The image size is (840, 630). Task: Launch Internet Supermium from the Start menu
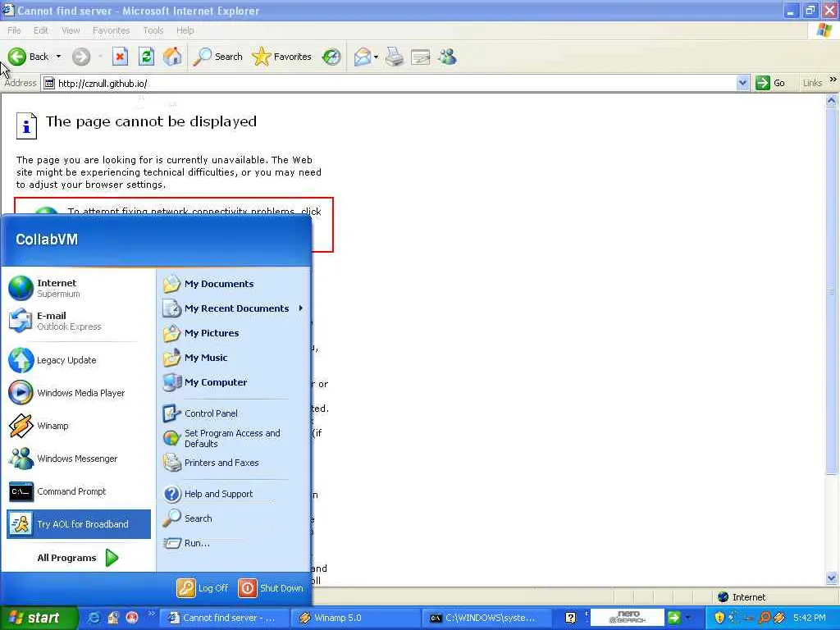click(78, 288)
